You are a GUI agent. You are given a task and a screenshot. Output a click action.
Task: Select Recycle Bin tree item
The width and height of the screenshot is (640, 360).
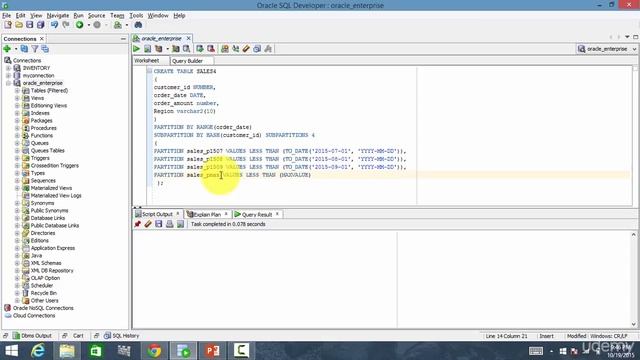tap(44, 293)
